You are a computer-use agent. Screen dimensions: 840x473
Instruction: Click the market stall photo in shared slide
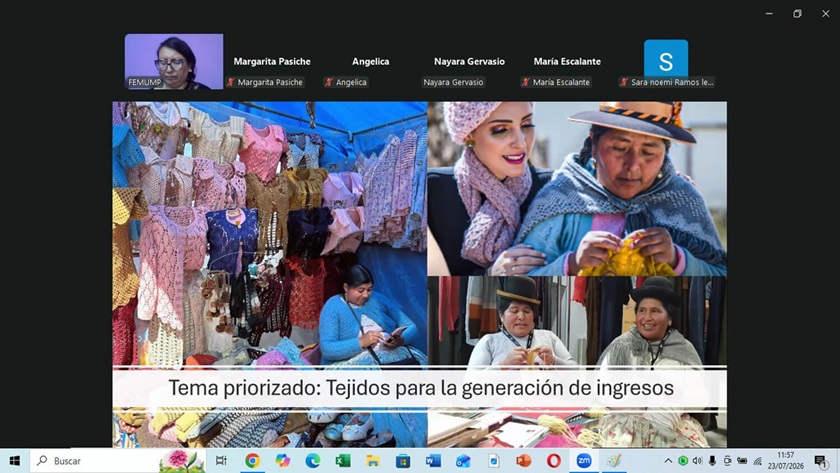tap(270, 234)
